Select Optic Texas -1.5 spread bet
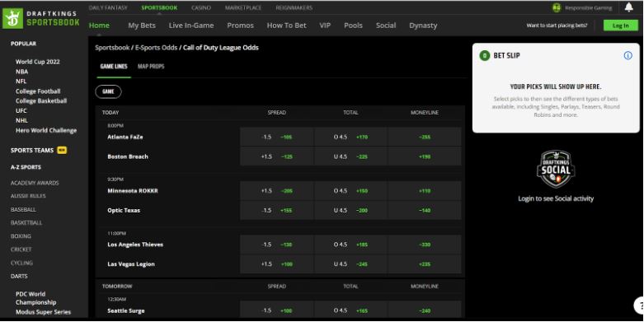The width and height of the screenshot is (644, 322). (x=277, y=211)
